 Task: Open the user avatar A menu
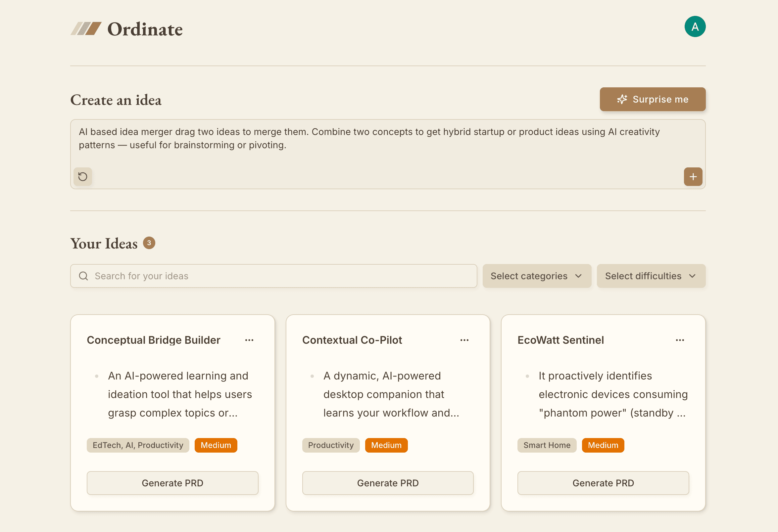click(695, 26)
